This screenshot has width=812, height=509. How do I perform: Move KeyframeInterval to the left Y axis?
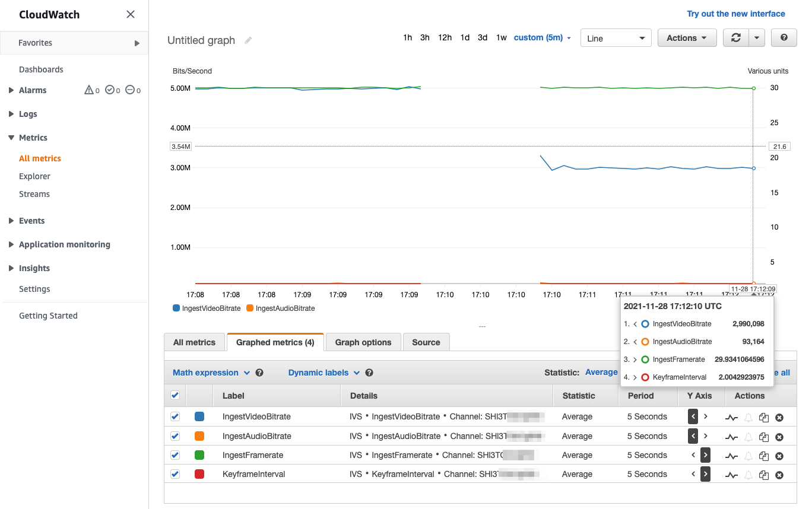(693, 474)
